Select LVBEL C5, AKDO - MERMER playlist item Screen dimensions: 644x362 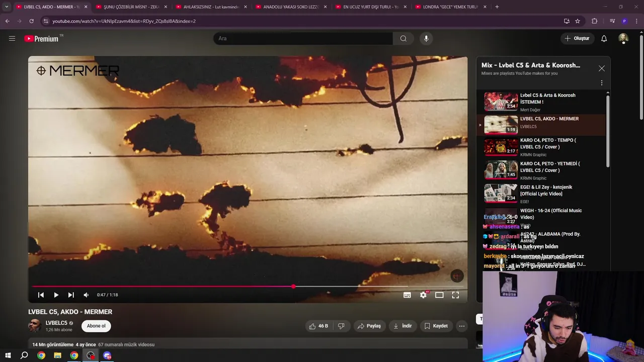[x=542, y=124]
